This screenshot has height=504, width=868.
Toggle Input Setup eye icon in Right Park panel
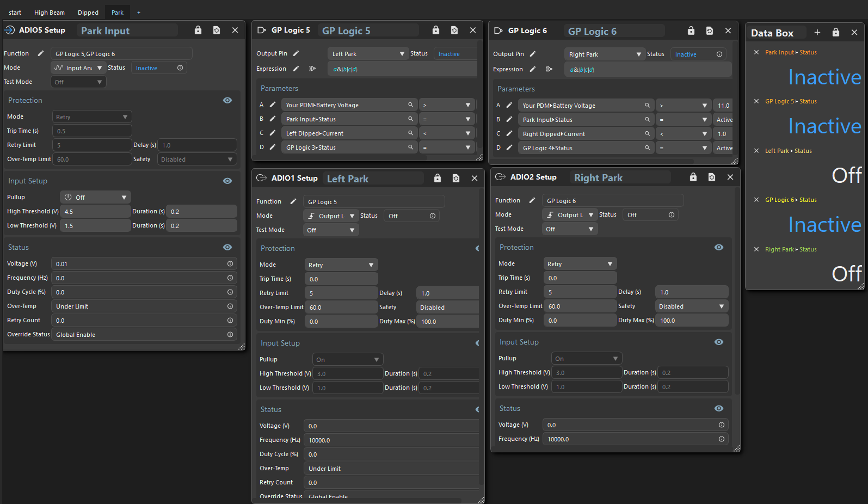tap(719, 342)
